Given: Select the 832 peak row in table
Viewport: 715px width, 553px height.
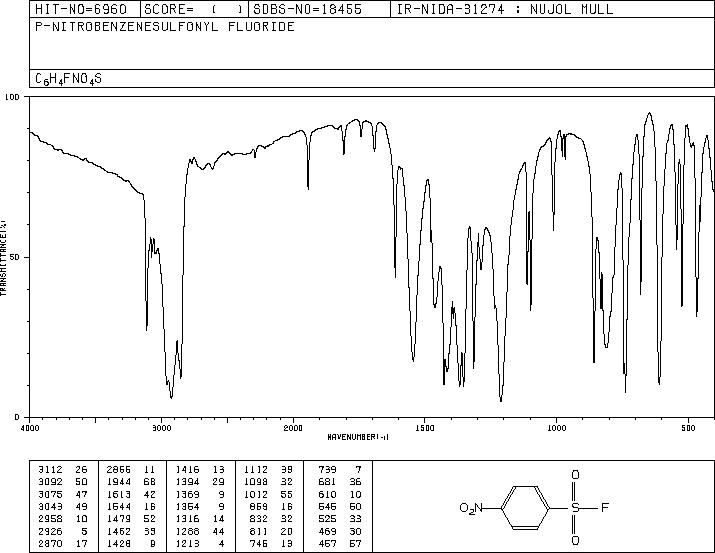Looking at the screenshot, I should (271, 519).
